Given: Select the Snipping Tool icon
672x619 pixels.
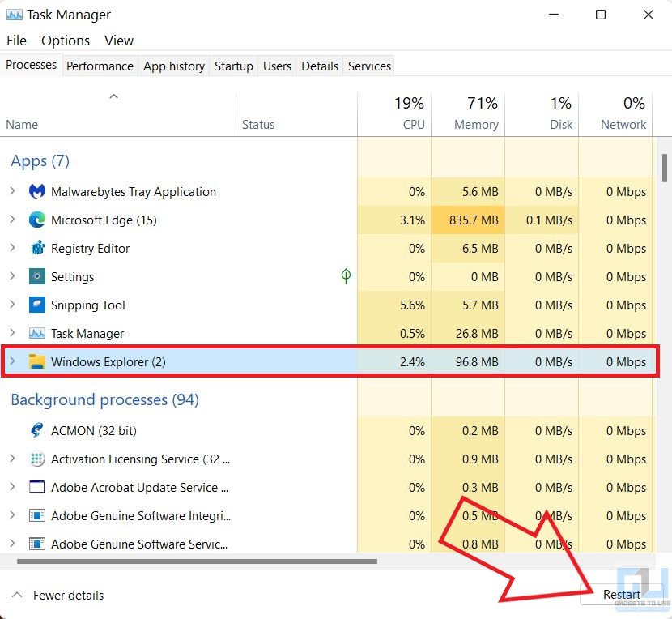Looking at the screenshot, I should pos(36,305).
